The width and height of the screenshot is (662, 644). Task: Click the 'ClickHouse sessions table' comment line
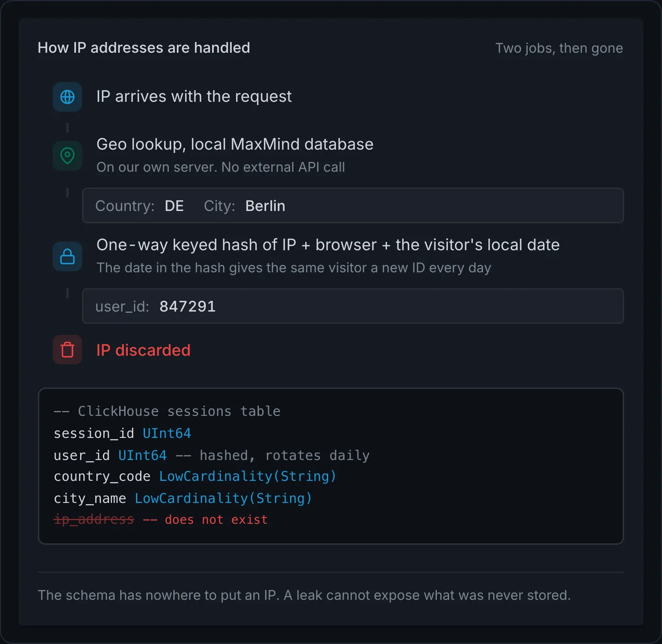pyautogui.click(x=167, y=411)
